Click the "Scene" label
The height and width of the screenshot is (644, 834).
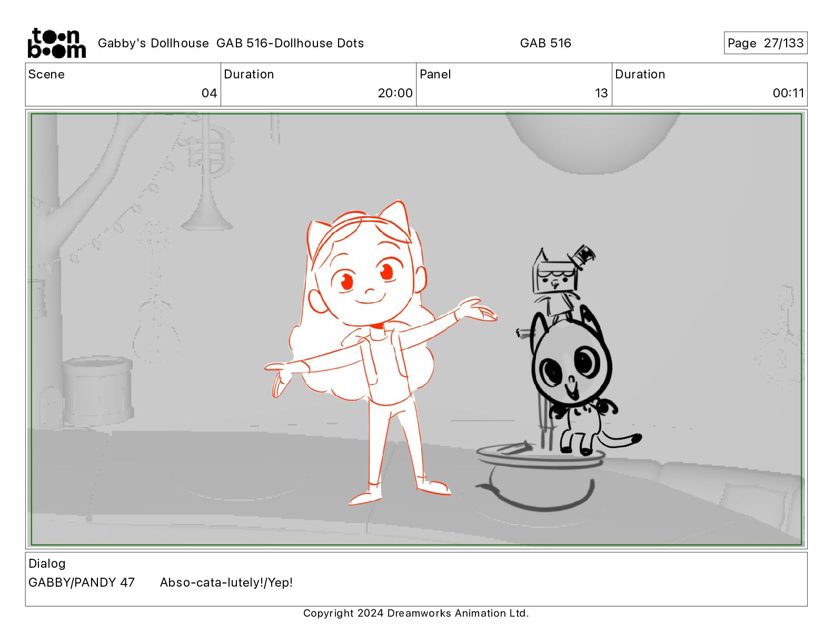tap(46, 74)
